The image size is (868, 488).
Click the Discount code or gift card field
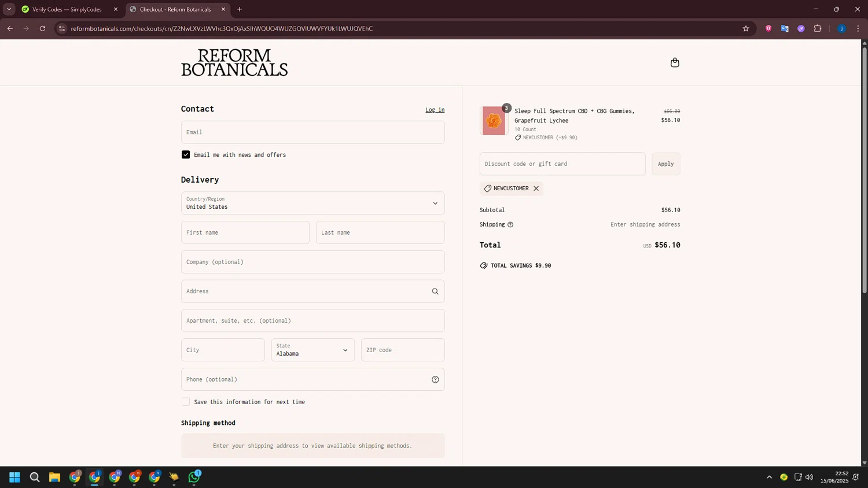[x=562, y=164]
